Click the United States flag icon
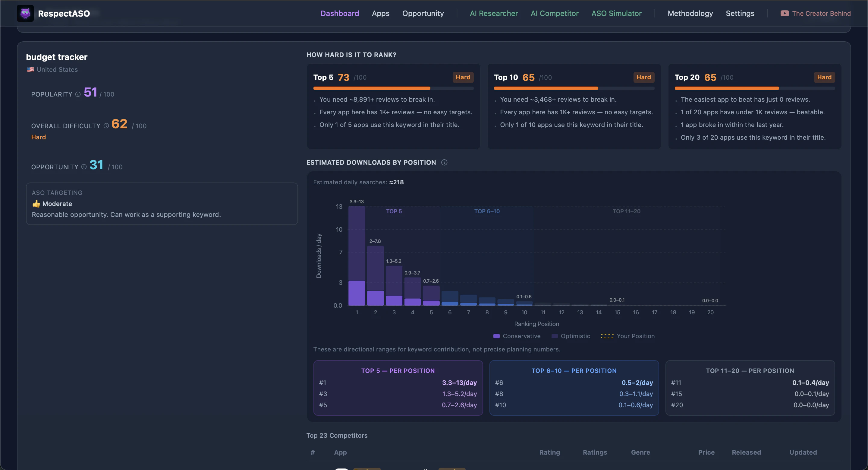Screen dimensions: 868x470 [x=30, y=69]
